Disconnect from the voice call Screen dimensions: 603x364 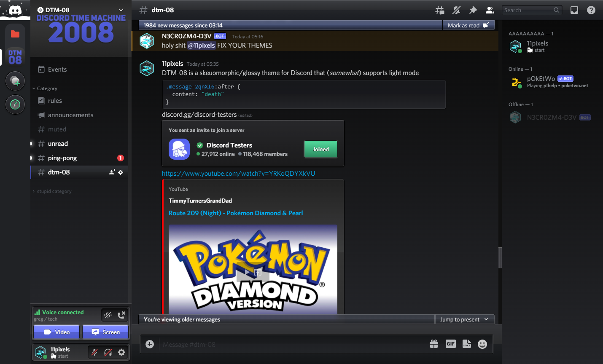[x=121, y=315]
